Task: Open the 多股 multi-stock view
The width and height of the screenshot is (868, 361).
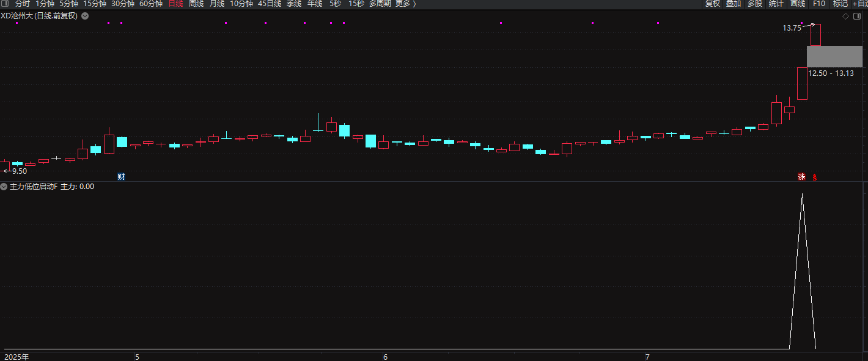Action: (755, 4)
